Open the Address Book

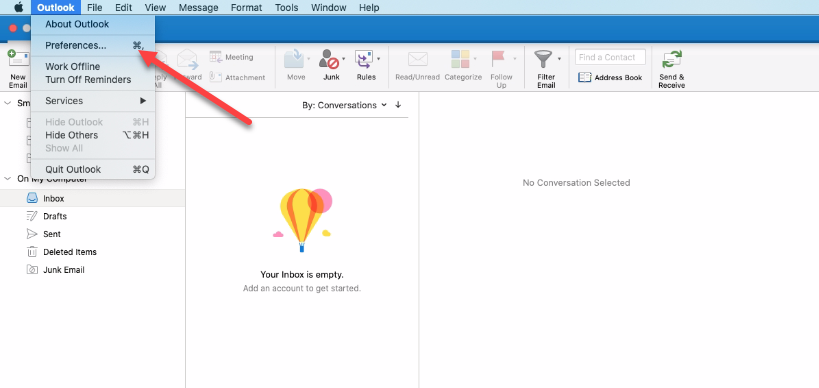point(610,77)
